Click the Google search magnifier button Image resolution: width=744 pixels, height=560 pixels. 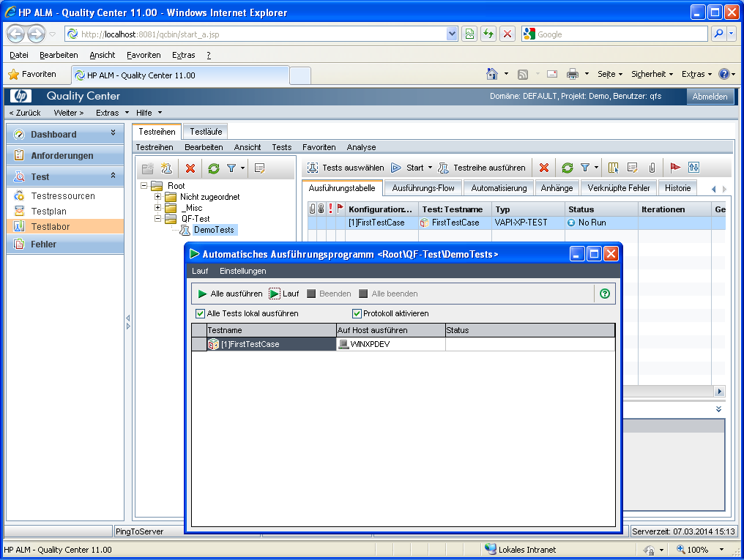coord(719,34)
